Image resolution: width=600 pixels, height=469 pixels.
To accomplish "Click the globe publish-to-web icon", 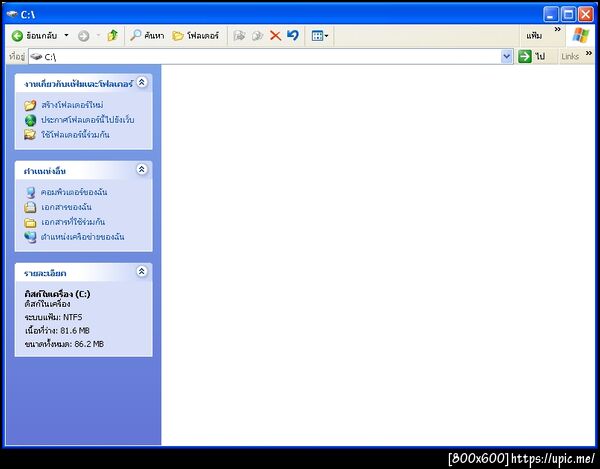I will (30, 120).
